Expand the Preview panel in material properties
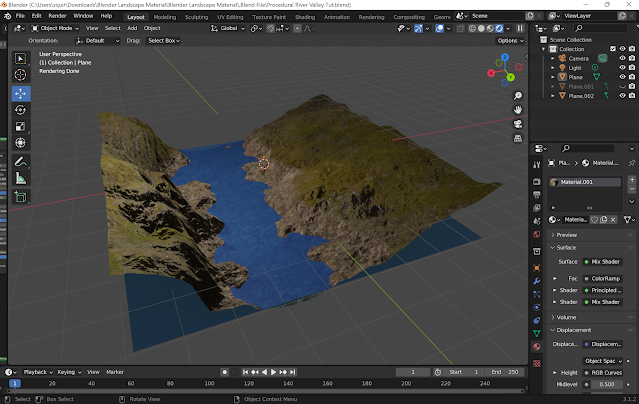This screenshot has width=639, height=404. pyautogui.click(x=566, y=234)
